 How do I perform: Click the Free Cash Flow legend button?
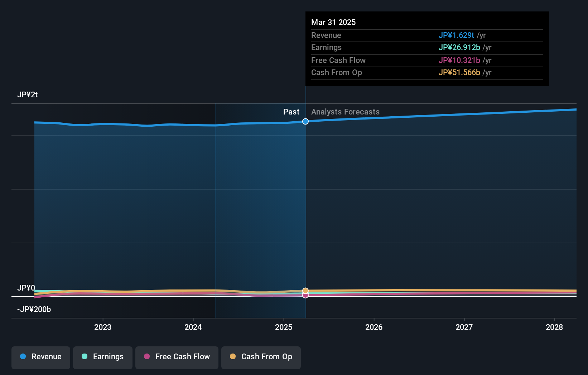[177, 357]
